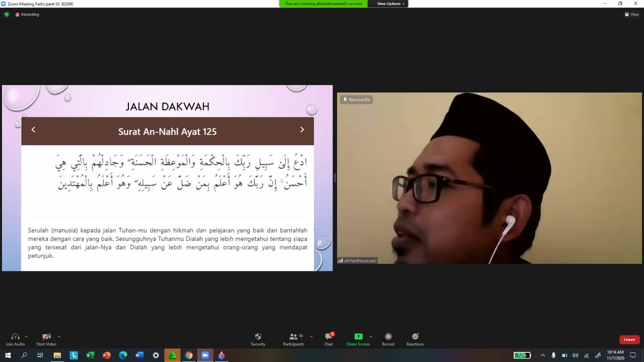Leave the meeting
Screen dimensions: 644x362
point(629,339)
